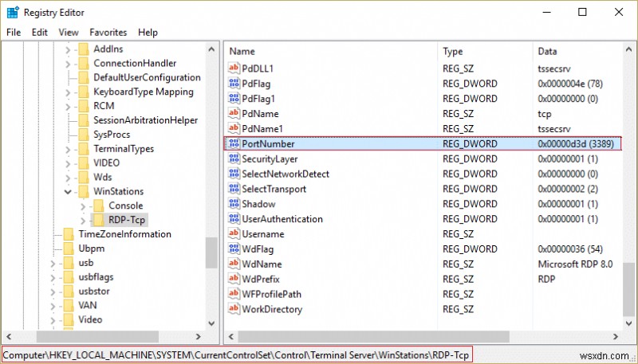Viewport: 638px width, 364px height.
Task: Click the RDP-Tcp folder icon
Action: tap(98, 220)
